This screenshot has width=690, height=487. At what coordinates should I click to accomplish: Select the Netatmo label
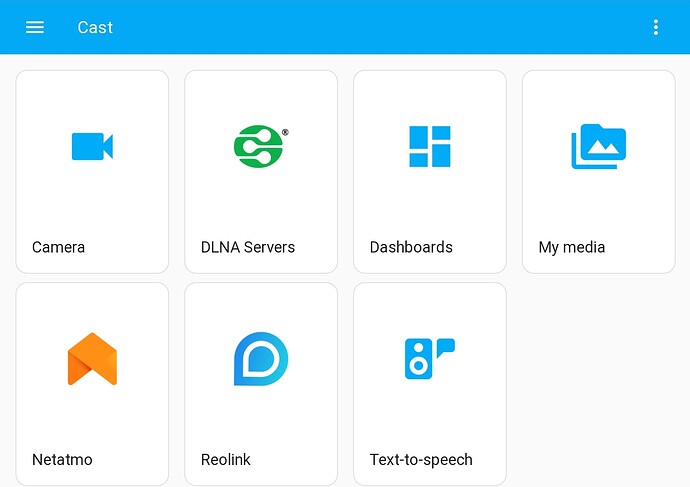(x=62, y=460)
